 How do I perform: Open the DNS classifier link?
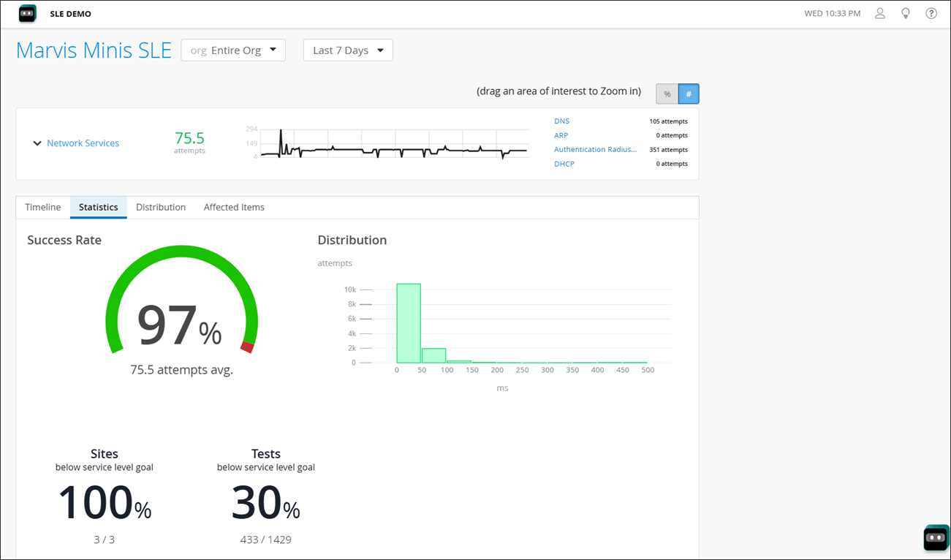(560, 121)
